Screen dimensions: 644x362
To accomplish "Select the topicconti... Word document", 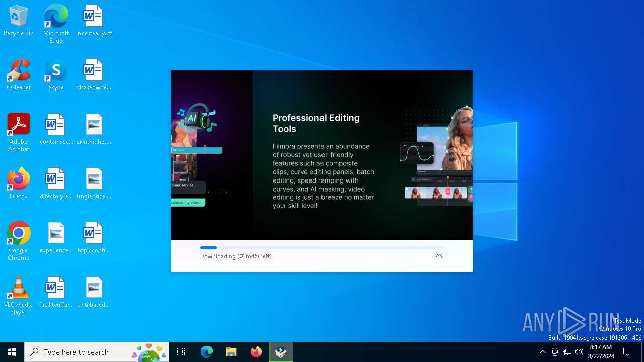I will coord(94,238).
